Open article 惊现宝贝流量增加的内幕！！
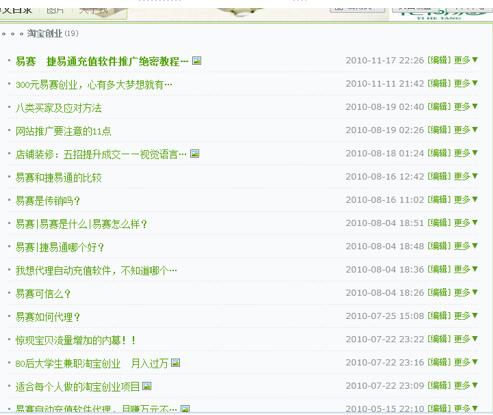Screen dimensions: 493x415 point(76,340)
